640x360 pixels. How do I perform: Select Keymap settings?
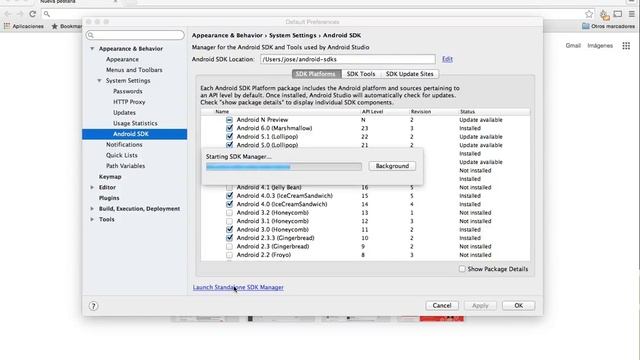110,177
